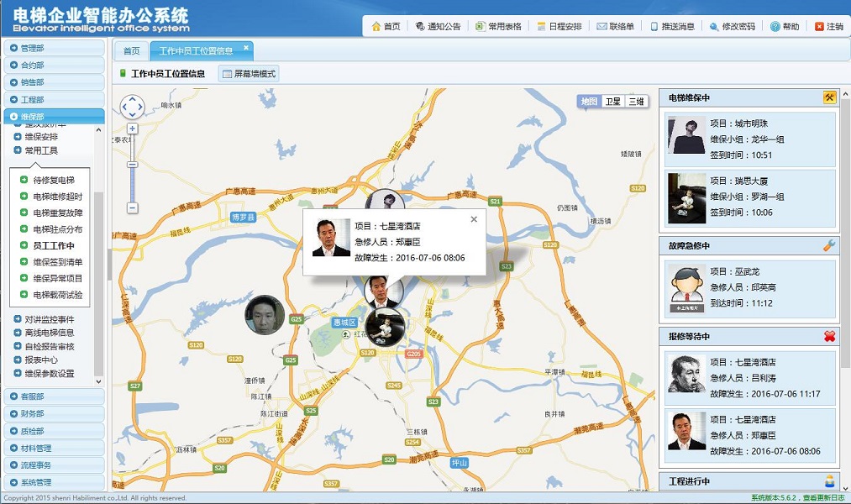The height and width of the screenshot is (504, 851).
Task: Click the 首页 home icon in top navigation
Action: (377, 26)
